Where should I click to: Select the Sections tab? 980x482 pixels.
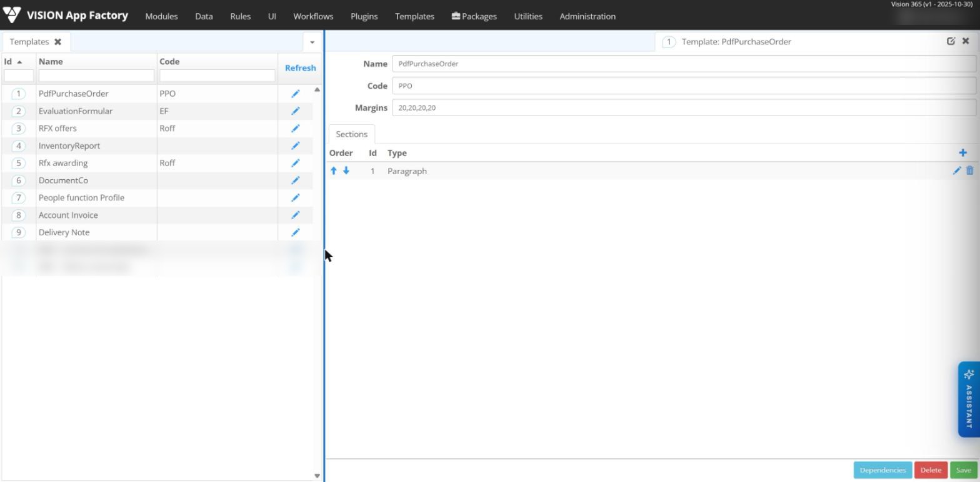click(x=351, y=134)
